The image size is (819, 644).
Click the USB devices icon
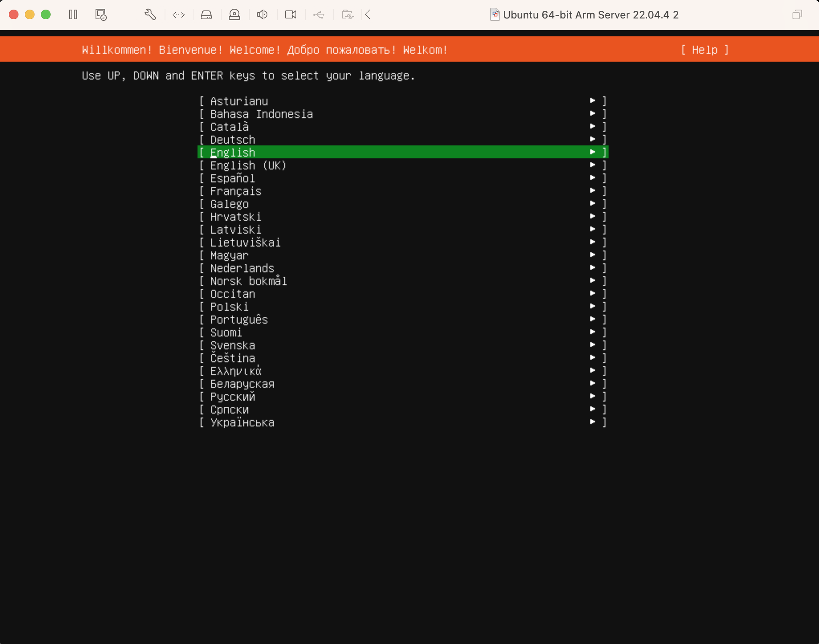[x=319, y=15]
